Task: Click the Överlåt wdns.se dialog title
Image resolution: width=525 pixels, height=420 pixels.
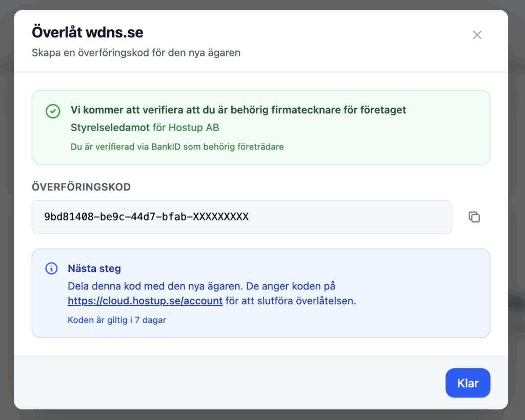Action: click(x=88, y=33)
